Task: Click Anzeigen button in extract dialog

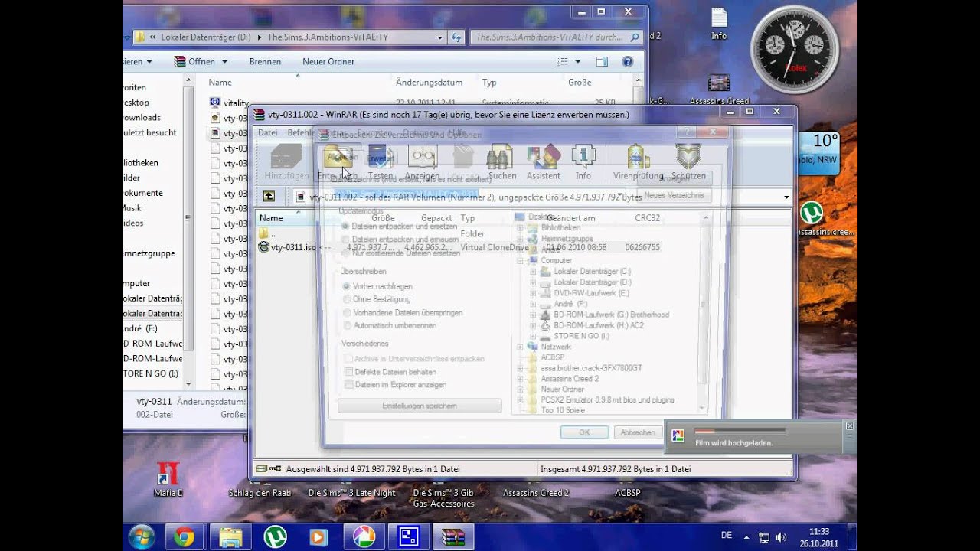Action: pos(674,178)
